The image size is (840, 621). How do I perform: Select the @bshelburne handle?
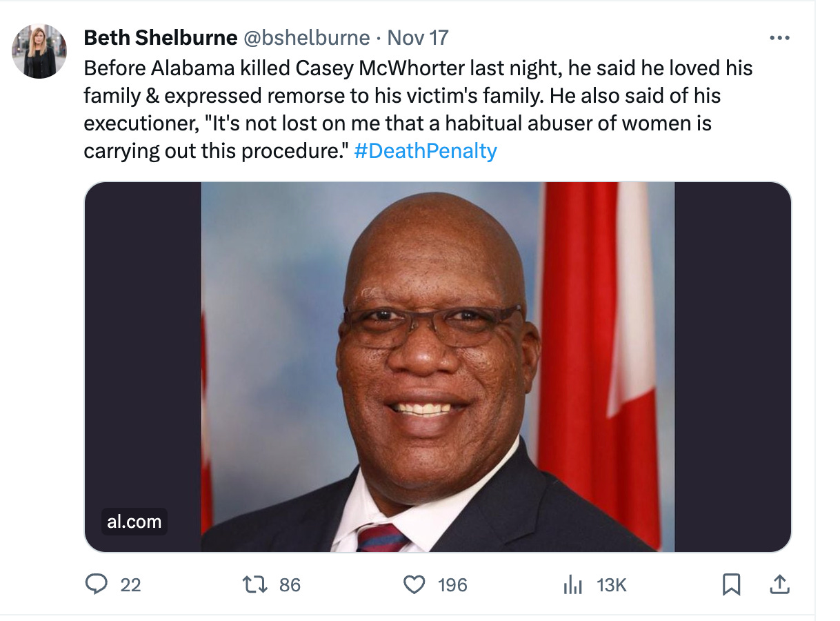click(306, 37)
